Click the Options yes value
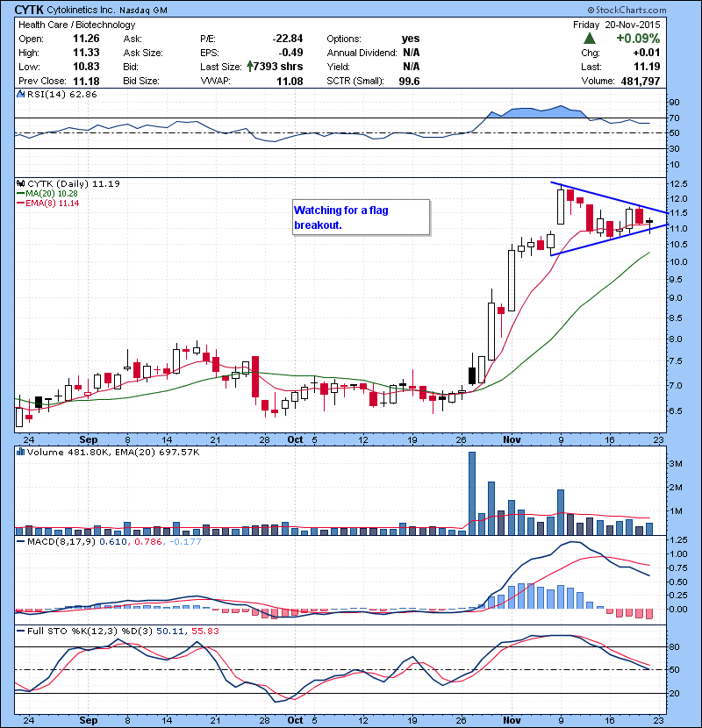 [x=411, y=39]
